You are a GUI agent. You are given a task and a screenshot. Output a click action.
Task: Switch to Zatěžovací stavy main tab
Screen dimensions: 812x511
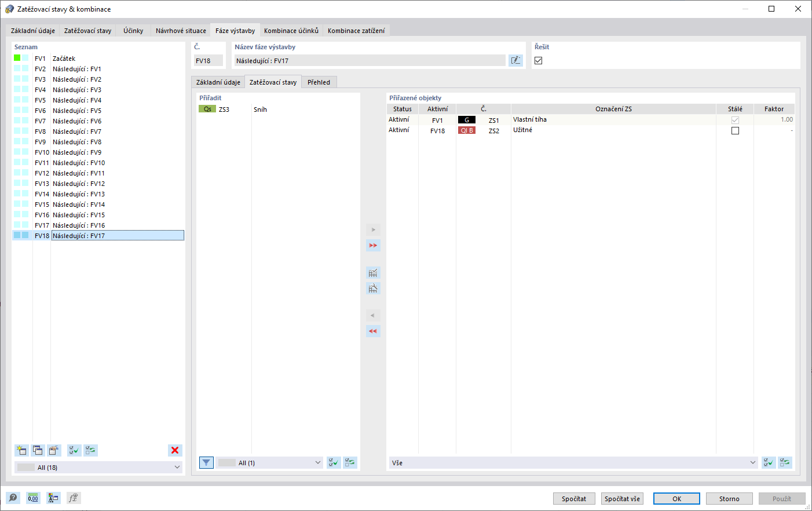pos(87,31)
